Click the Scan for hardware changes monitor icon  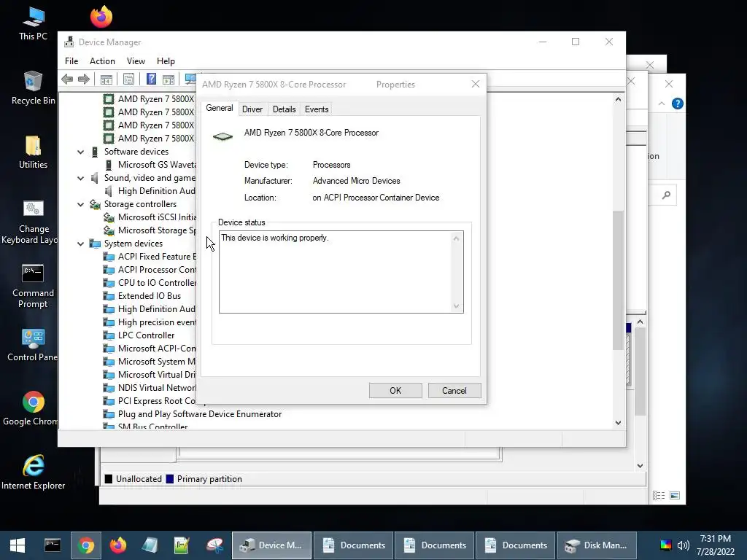pyautogui.click(x=190, y=79)
